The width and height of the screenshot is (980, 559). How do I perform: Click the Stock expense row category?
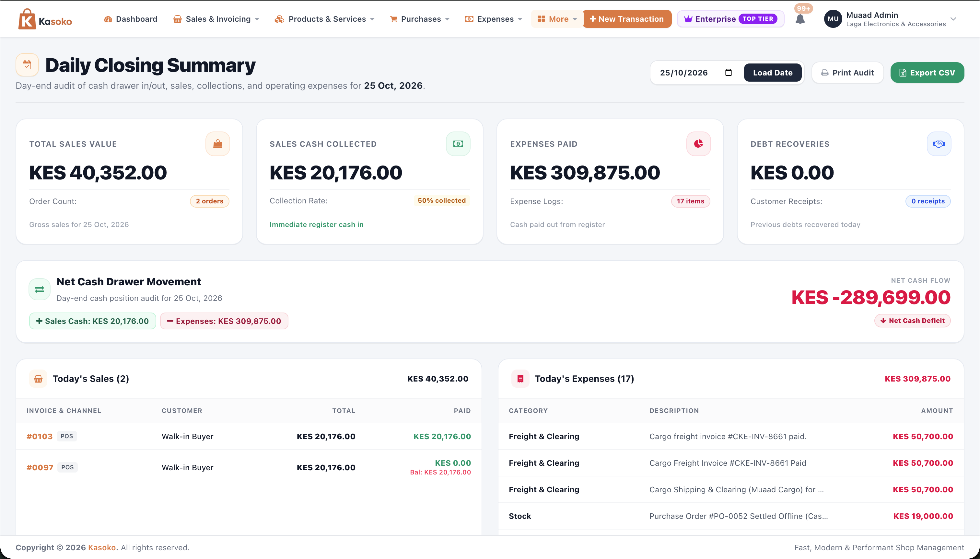[x=520, y=516]
